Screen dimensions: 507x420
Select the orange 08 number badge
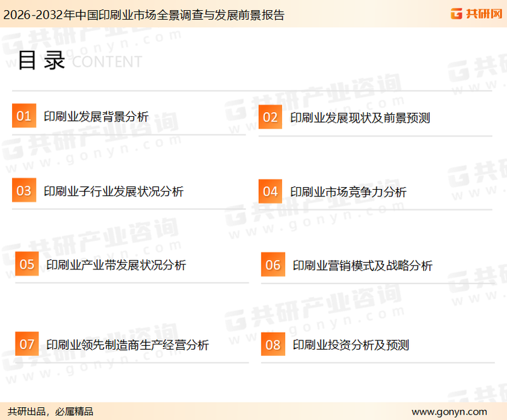point(273,344)
